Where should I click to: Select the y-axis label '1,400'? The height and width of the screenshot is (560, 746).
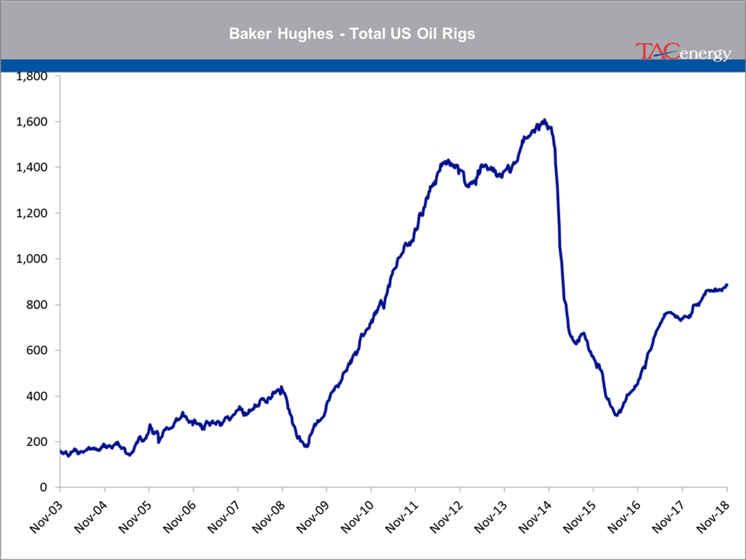[32, 167]
